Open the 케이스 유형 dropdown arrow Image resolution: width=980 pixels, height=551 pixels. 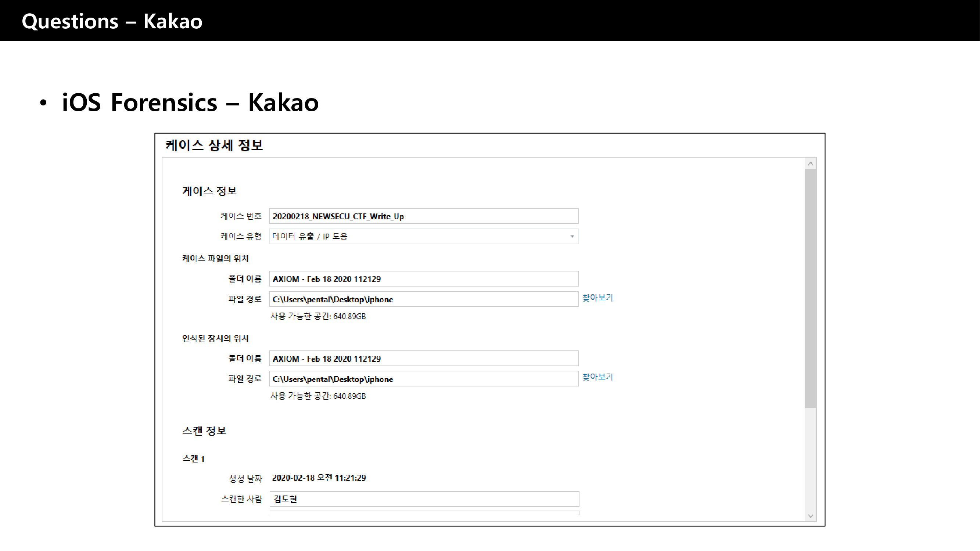[x=572, y=237]
